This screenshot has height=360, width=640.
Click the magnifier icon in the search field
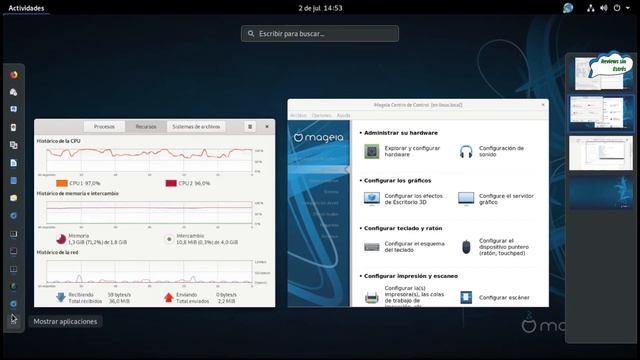point(251,33)
